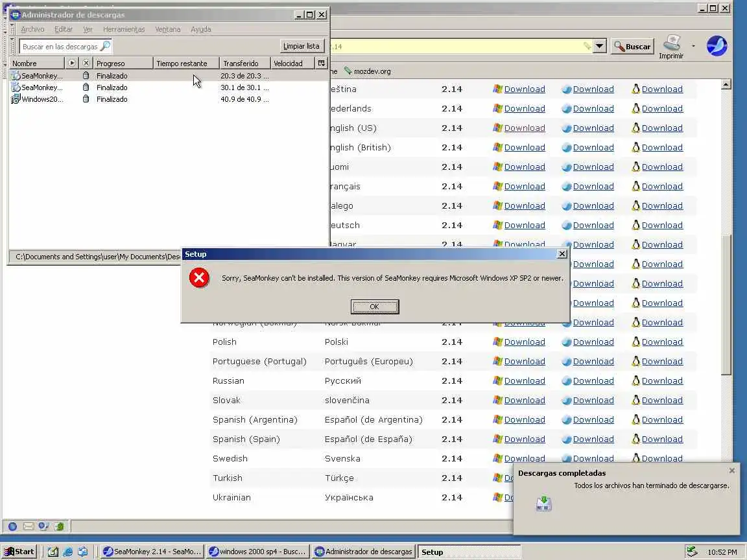Image resolution: width=747 pixels, height=560 pixels.
Task: Open Mail via the envelope icon in the status bar
Action: pyautogui.click(x=29, y=526)
